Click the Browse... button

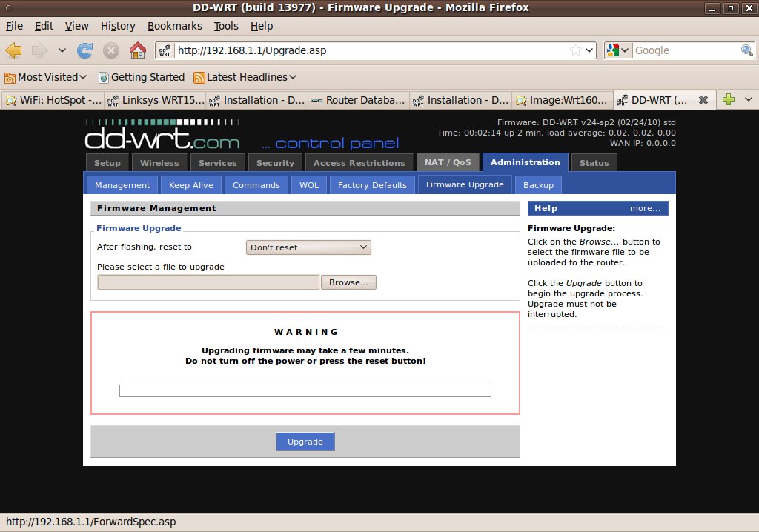[x=348, y=282]
